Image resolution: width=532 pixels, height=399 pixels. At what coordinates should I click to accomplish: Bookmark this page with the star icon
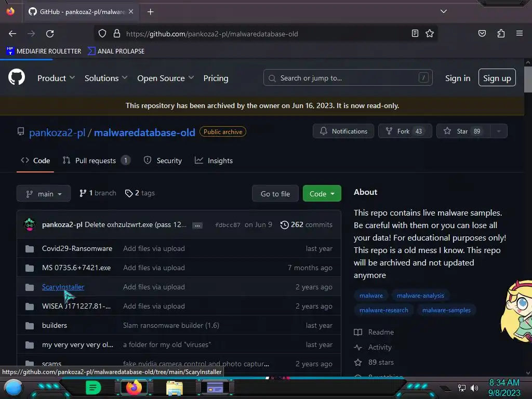click(430, 33)
